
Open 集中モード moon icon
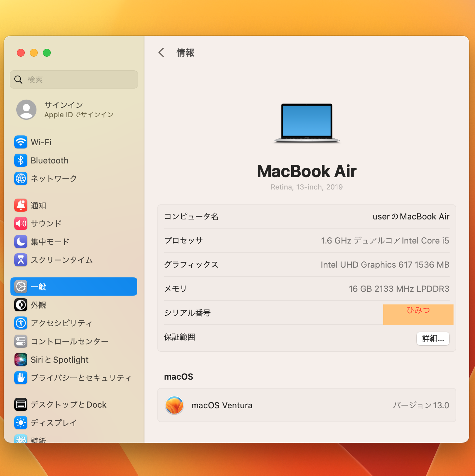(x=21, y=242)
